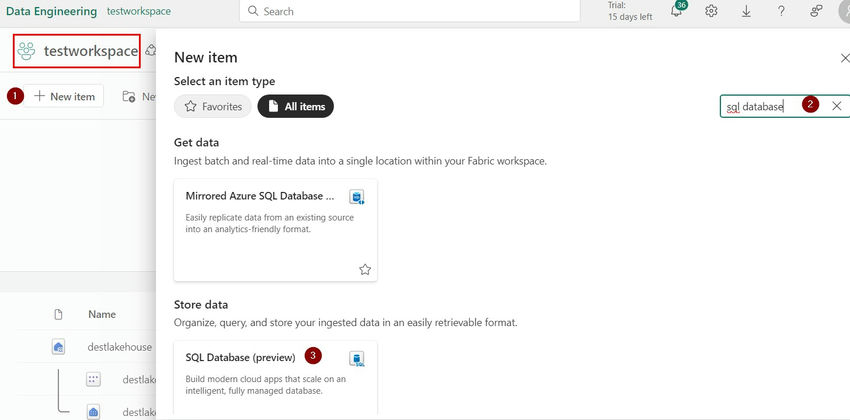Click the testworkspace group icon
850x420 pixels.
tap(26, 51)
